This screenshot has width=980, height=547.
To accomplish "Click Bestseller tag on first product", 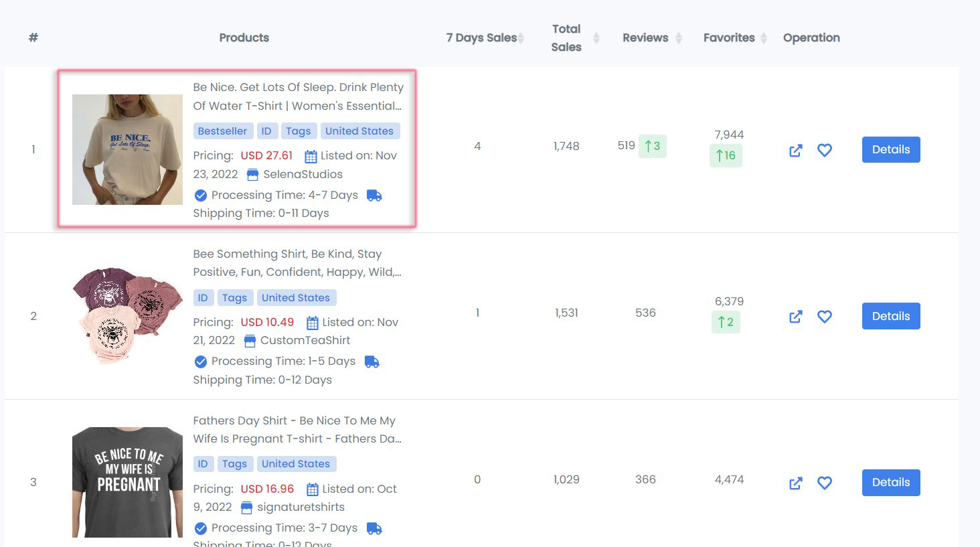I will [x=222, y=131].
